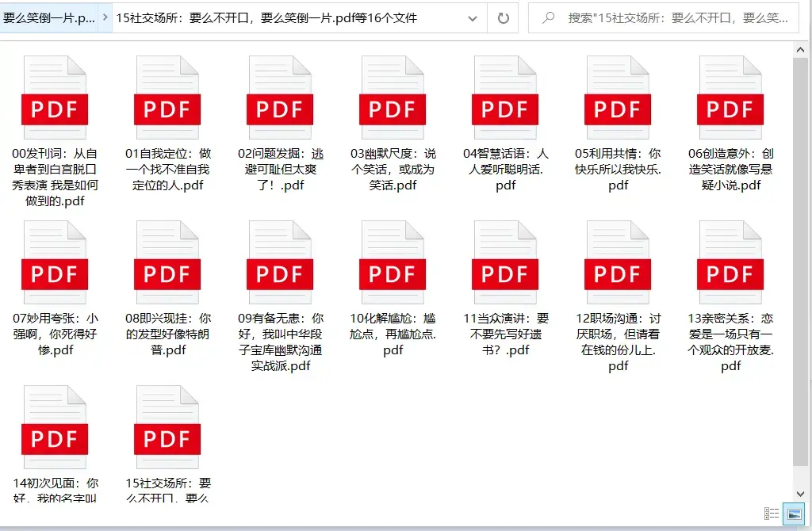812x531 pixels.
Task: Open the 08即兴现挂 PDF file icon
Action: pos(167,262)
